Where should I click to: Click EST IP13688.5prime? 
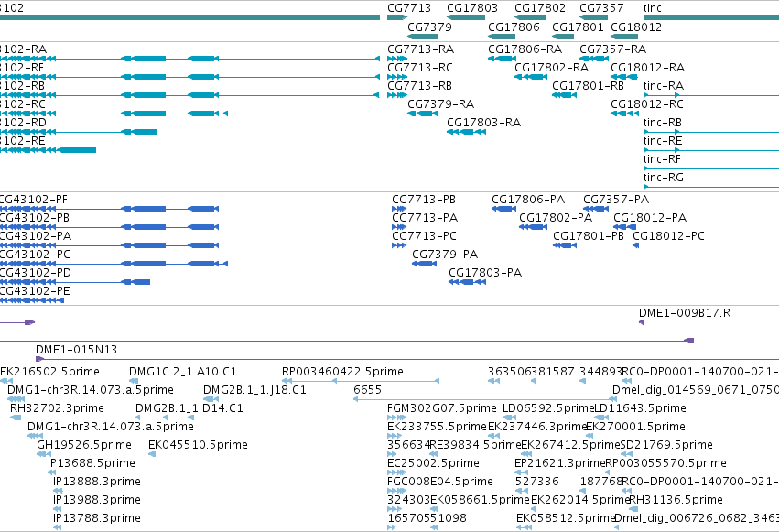[91, 463]
